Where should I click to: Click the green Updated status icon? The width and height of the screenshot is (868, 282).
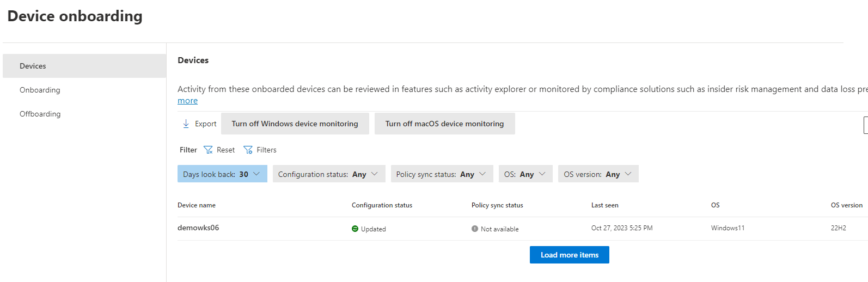[x=355, y=229]
